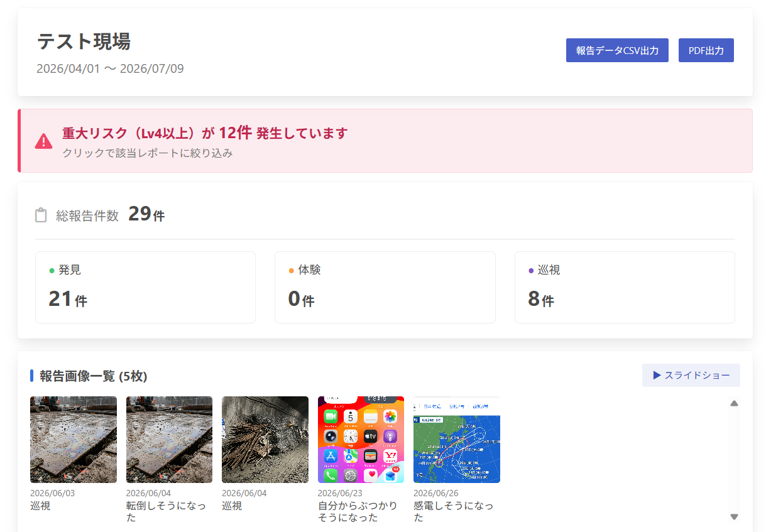Click the green dot next to 発見
The width and height of the screenshot is (766, 532).
click(x=52, y=271)
